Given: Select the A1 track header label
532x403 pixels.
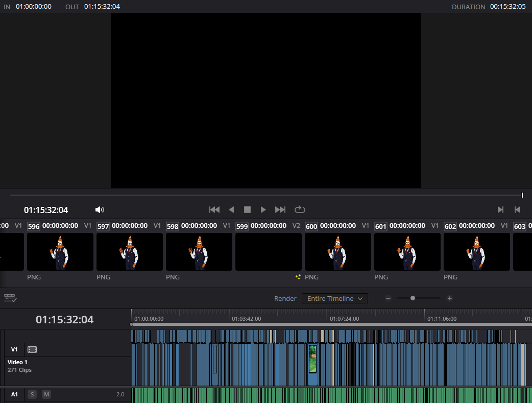Looking at the screenshot, I should [14, 394].
